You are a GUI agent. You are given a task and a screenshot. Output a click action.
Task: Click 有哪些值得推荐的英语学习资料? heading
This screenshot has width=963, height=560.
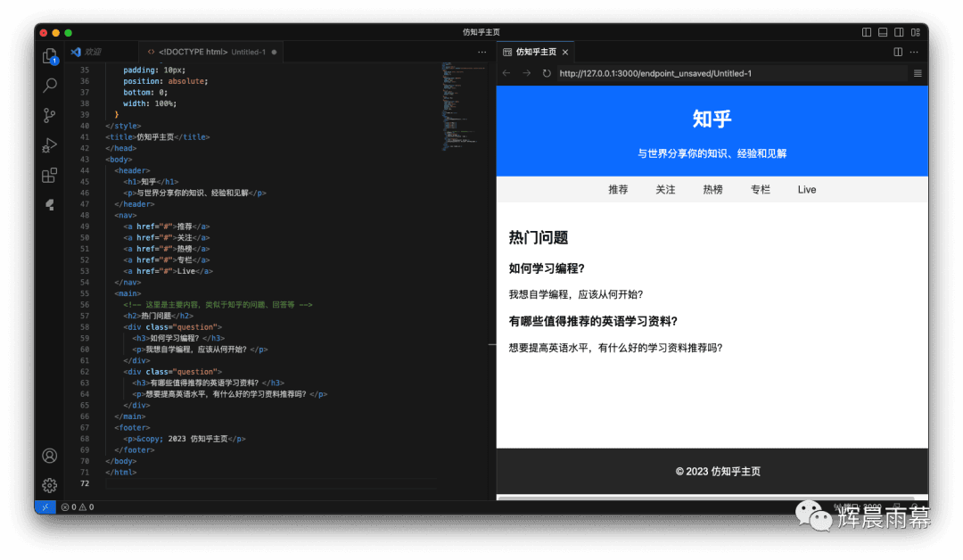click(x=593, y=321)
